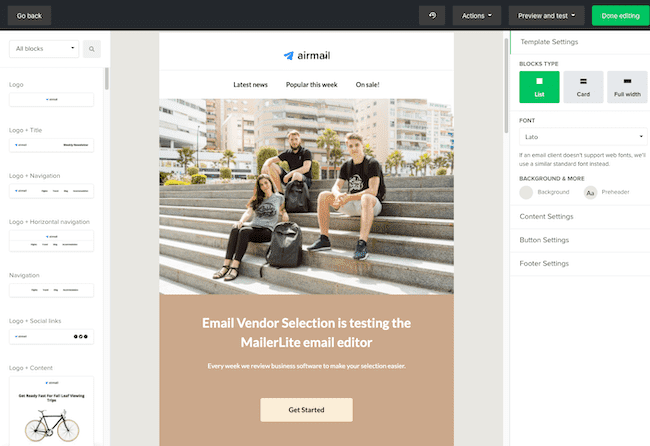
Task: Expand Content Settings section
Action: coord(580,216)
